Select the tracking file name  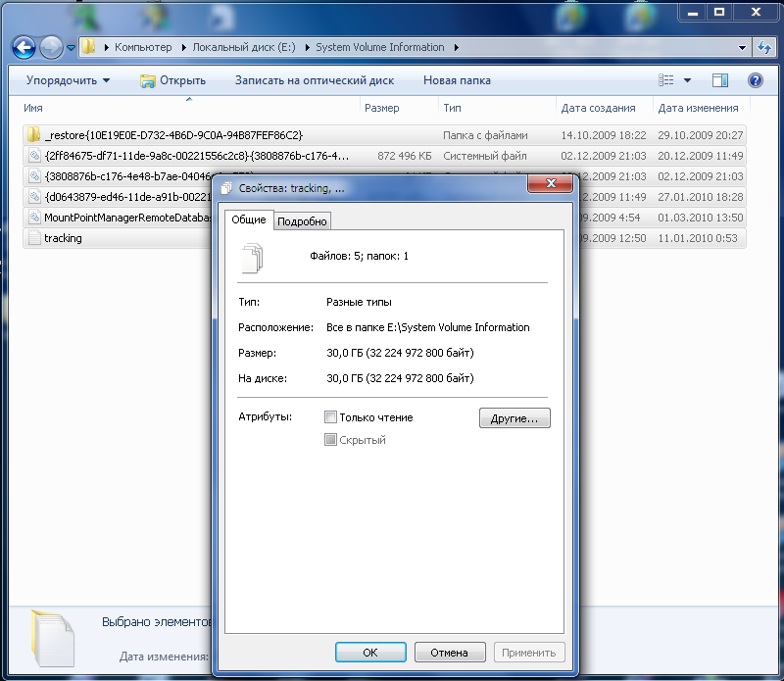[x=63, y=238]
